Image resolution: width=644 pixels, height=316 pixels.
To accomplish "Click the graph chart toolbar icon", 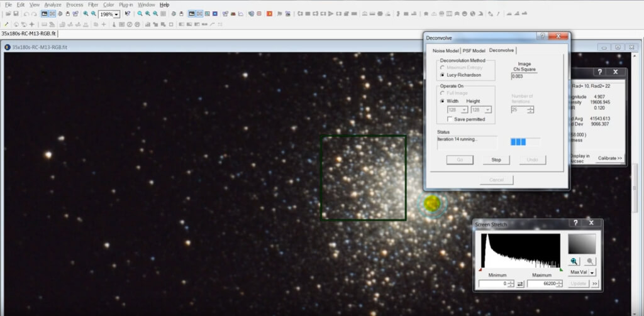I will pos(240,14).
